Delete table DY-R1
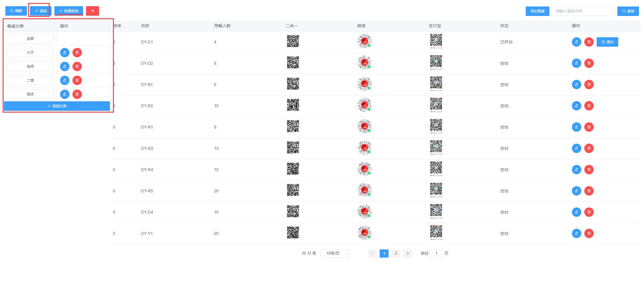Viewport: 644px width, 286px height. point(589,127)
